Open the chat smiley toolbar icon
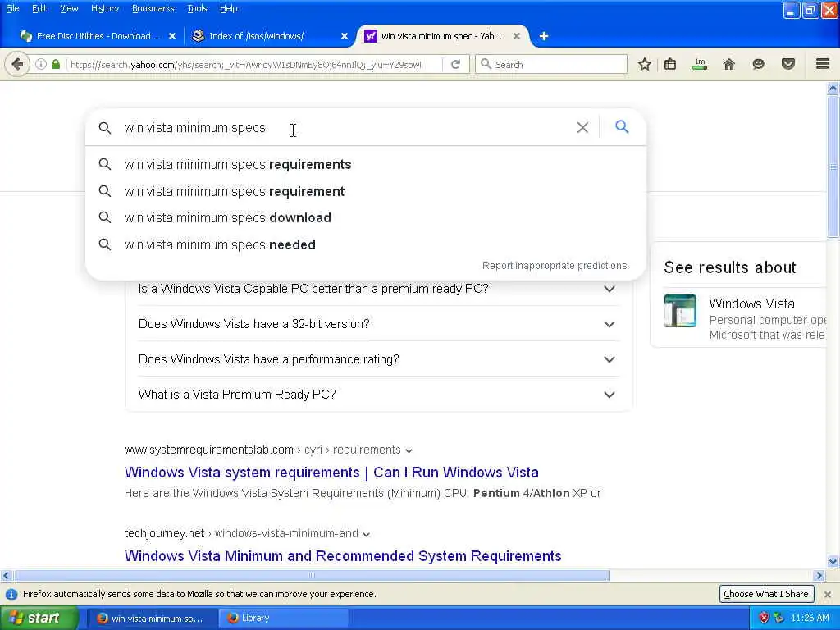This screenshot has width=840, height=630. [x=758, y=64]
